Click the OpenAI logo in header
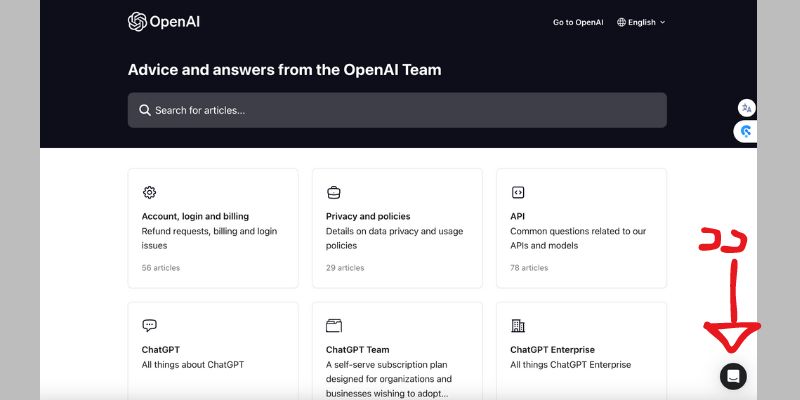This screenshot has width=800, height=400. [x=164, y=22]
